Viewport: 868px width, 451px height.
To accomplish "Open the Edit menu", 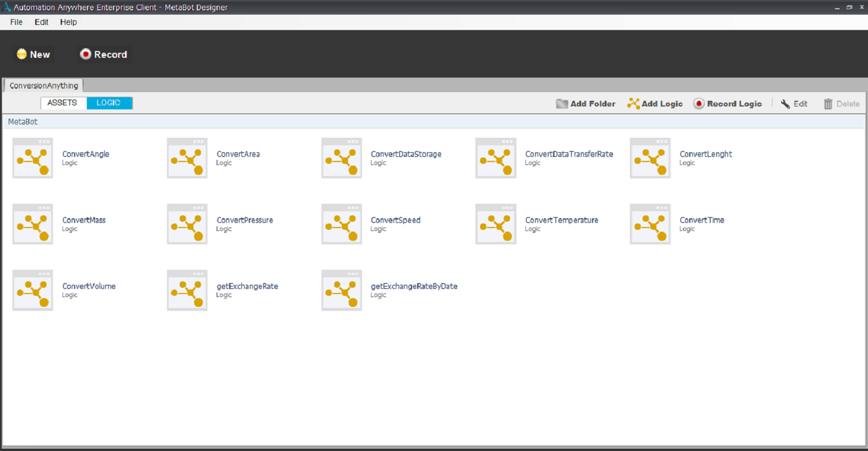I will point(42,22).
